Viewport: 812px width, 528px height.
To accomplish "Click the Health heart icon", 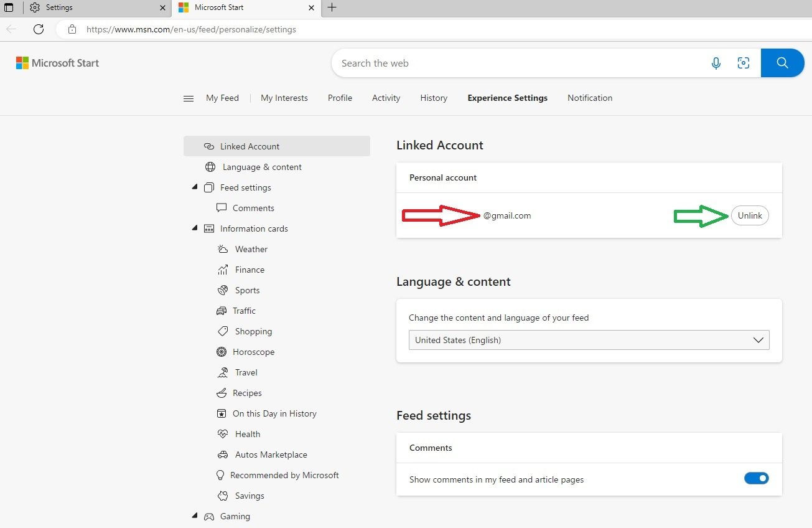I will (223, 434).
